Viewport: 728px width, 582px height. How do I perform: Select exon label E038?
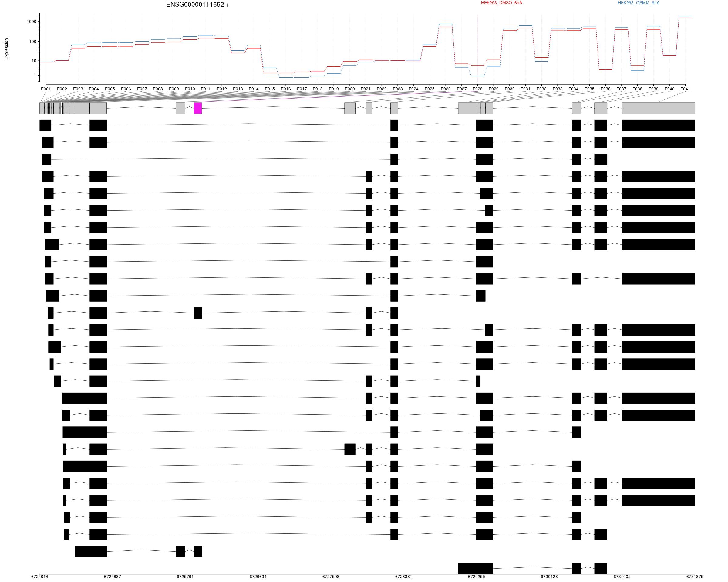coord(638,89)
